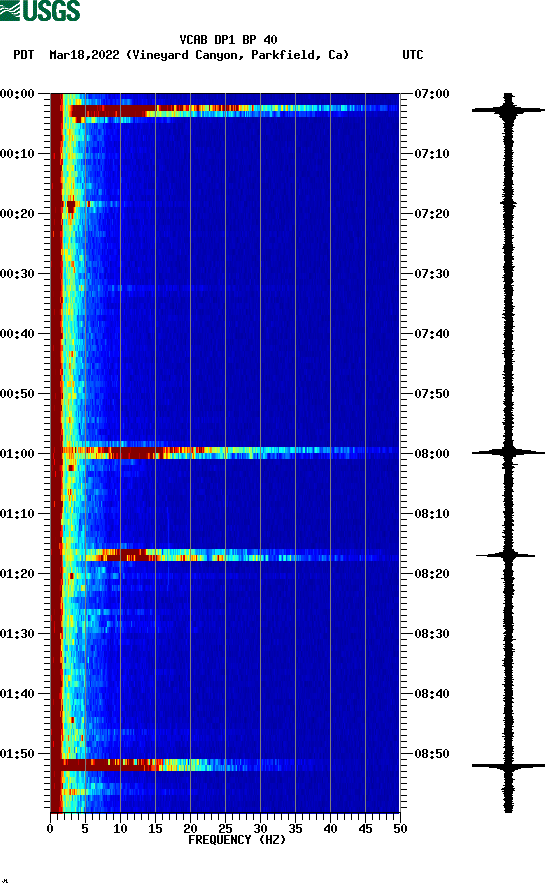This screenshot has width=552, height=892.
Task: Click the '08:30' UTC time label
Action: click(x=432, y=634)
